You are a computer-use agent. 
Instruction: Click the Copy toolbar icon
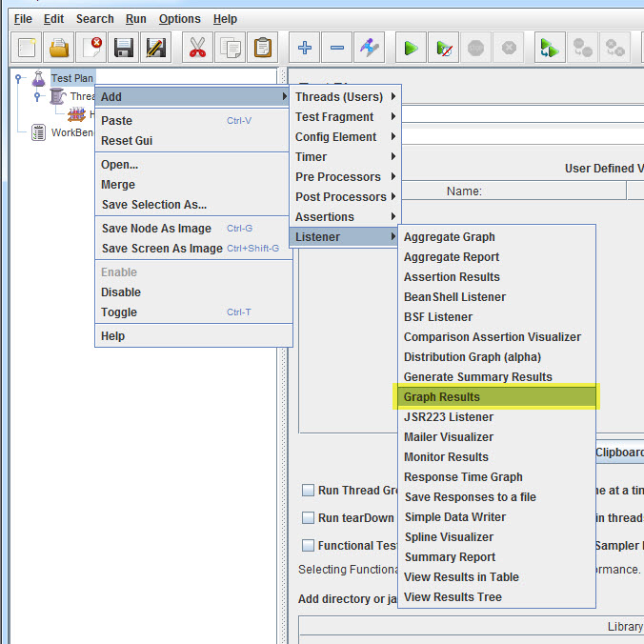(x=230, y=48)
